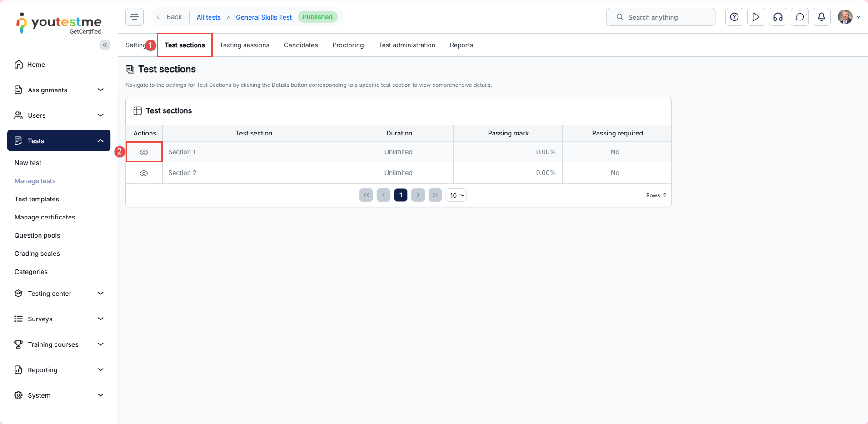Open the chat messages icon

pyautogui.click(x=799, y=17)
